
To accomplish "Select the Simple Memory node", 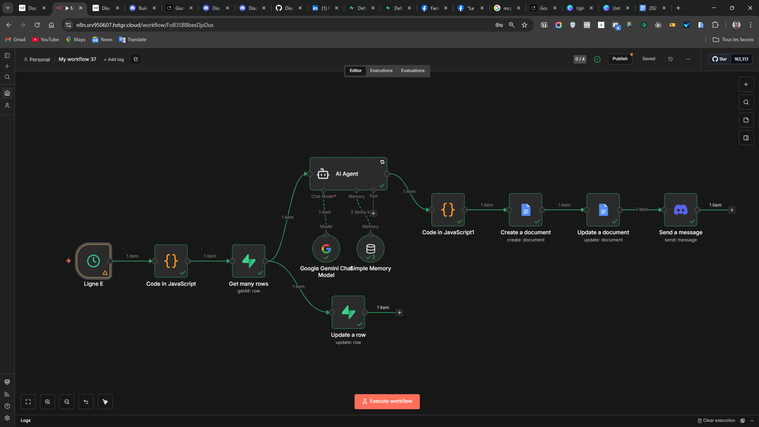I will click(370, 249).
